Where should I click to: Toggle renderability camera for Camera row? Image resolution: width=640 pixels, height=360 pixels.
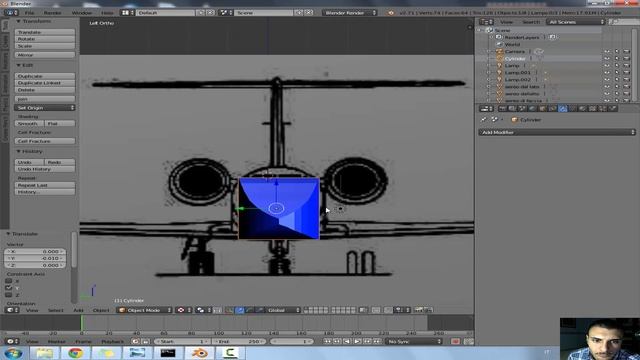coord(627,51)
